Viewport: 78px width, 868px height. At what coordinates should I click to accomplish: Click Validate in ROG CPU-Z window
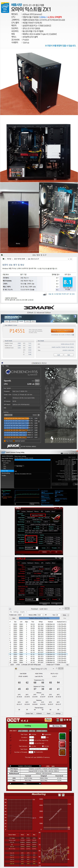point(45,552)
